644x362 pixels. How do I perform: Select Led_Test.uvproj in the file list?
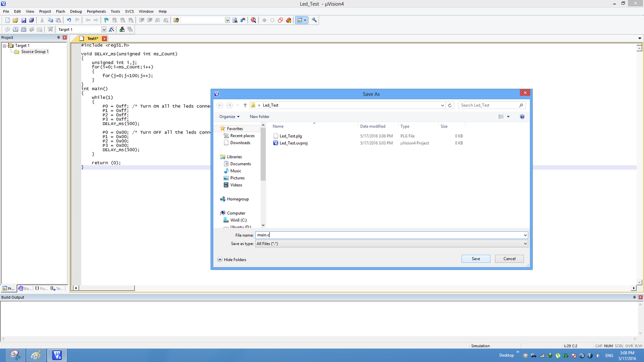pos(293,143)
